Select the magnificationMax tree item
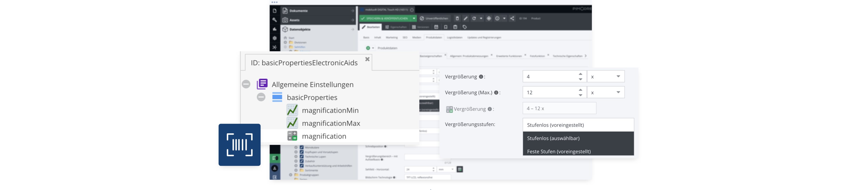The width and height of the screenshot is (868, 190). pyautogui.click(x=331, y=123)
